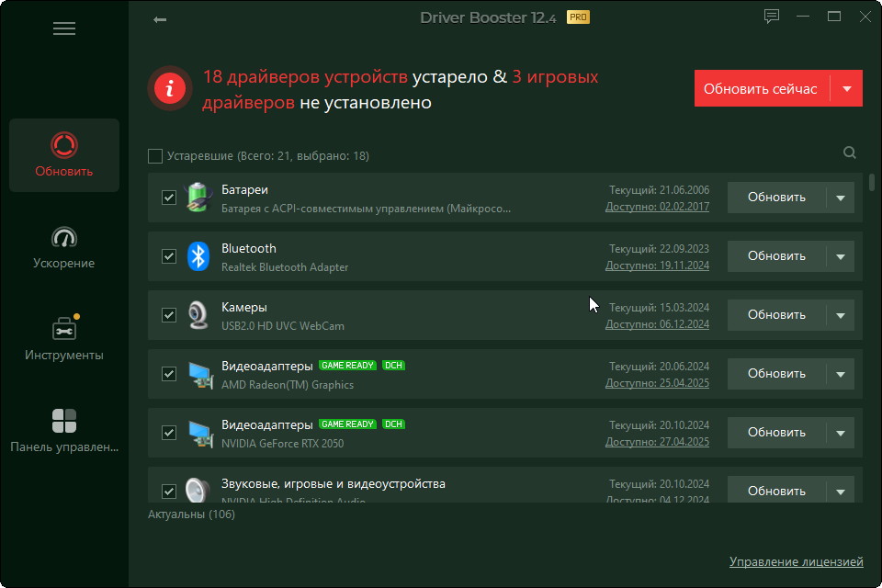Open Доступно: 25.04.2025 link for AMD Radeon
This screenshot has height=588, width=882.
[657, 383]
